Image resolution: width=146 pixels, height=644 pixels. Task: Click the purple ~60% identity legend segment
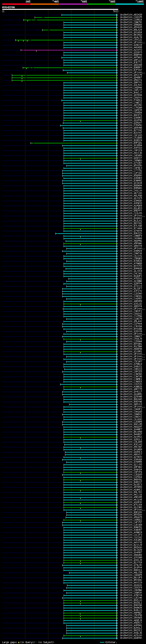[x=73, y=4]
